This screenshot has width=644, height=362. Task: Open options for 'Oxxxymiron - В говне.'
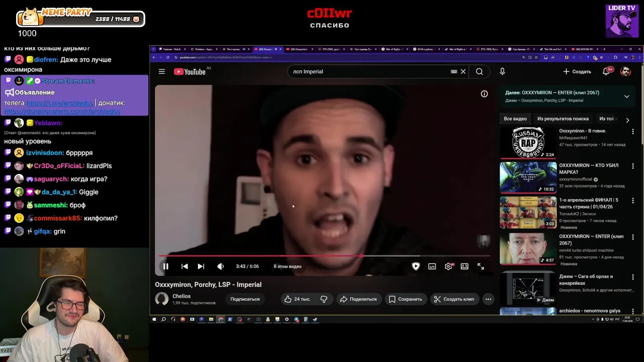point(633,131)
